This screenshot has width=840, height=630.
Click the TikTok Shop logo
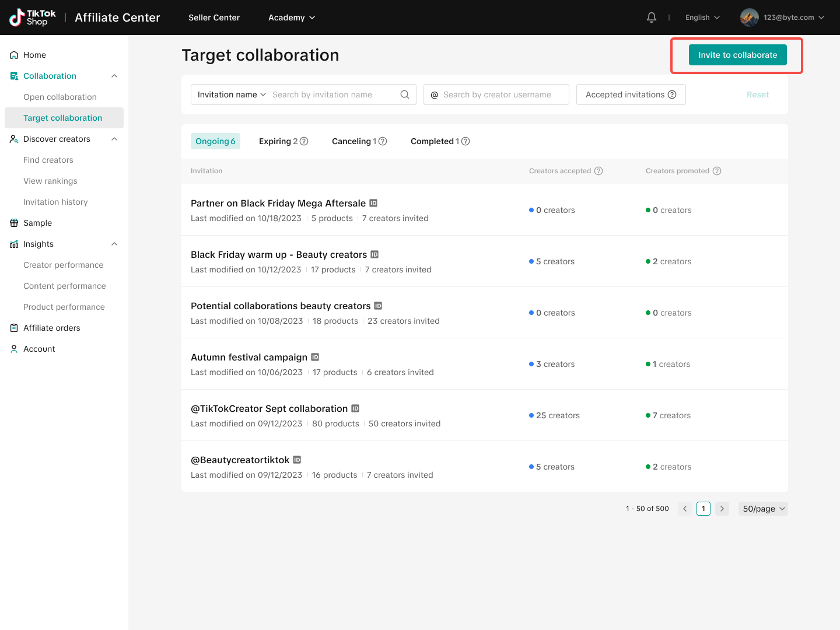coord(33,17)
